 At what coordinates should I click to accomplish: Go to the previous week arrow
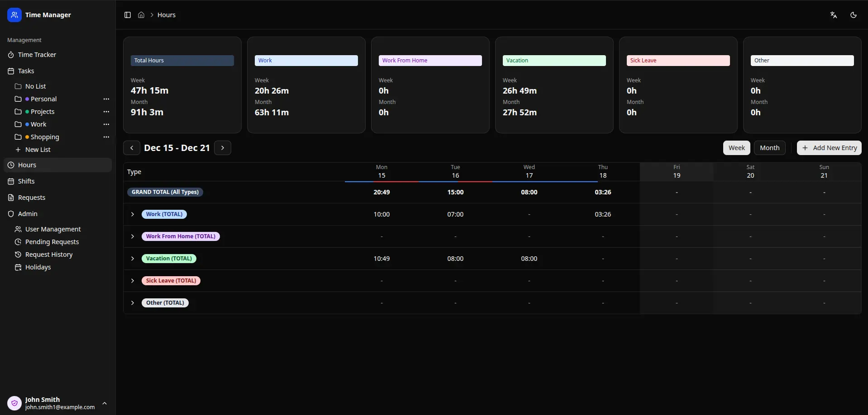131,148
